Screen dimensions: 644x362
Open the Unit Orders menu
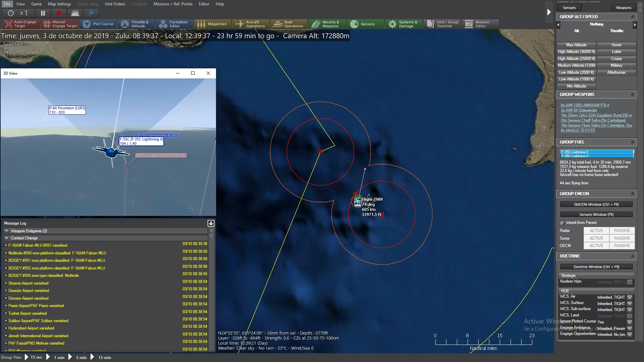pos(115,4)
